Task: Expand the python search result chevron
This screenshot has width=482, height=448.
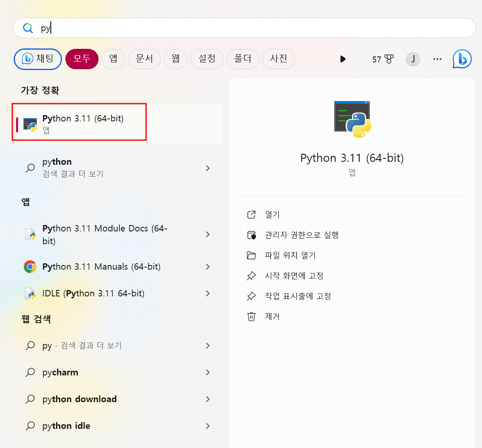Action: pyautogui.click(x=208, y=168)
